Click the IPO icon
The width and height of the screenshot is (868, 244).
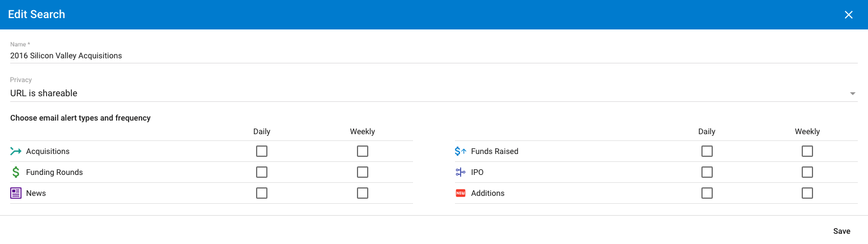[461, 172]
